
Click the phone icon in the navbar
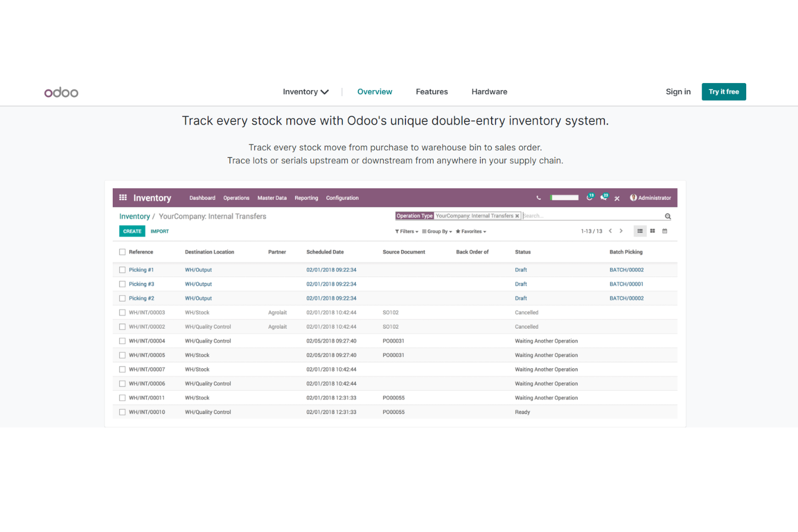pos(538,197)
